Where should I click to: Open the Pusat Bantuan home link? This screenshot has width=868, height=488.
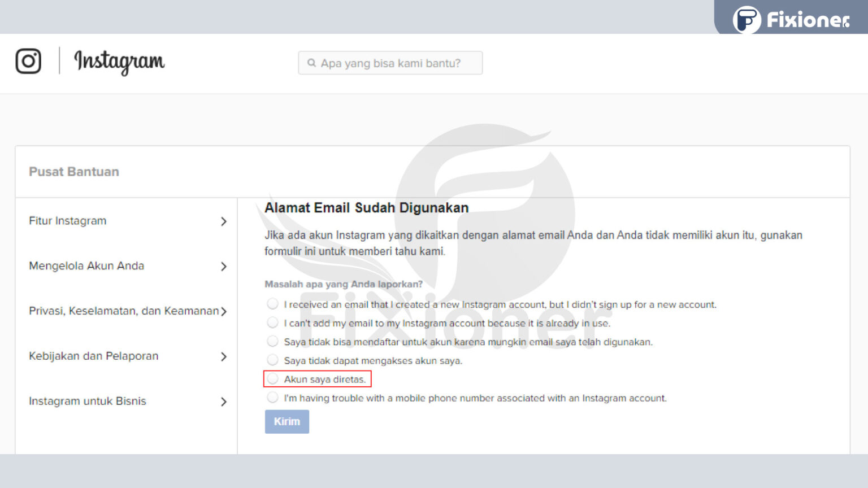74,172
